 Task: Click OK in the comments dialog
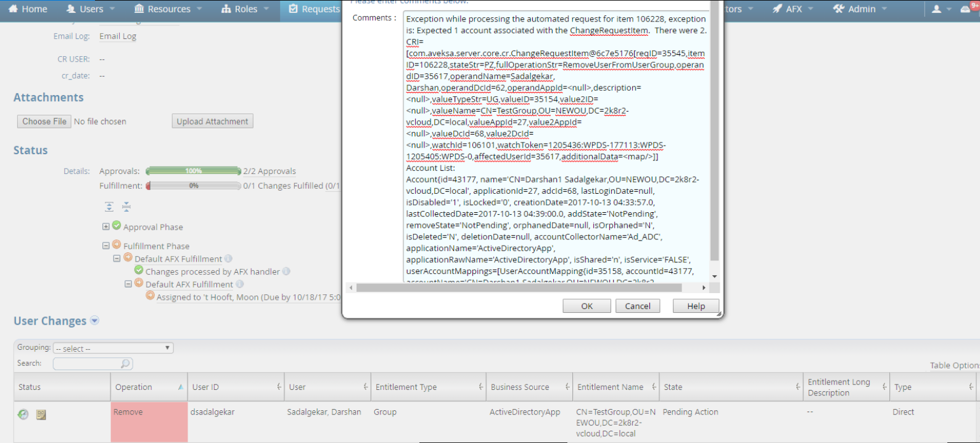pyautogui.click(x=587, y=306)
